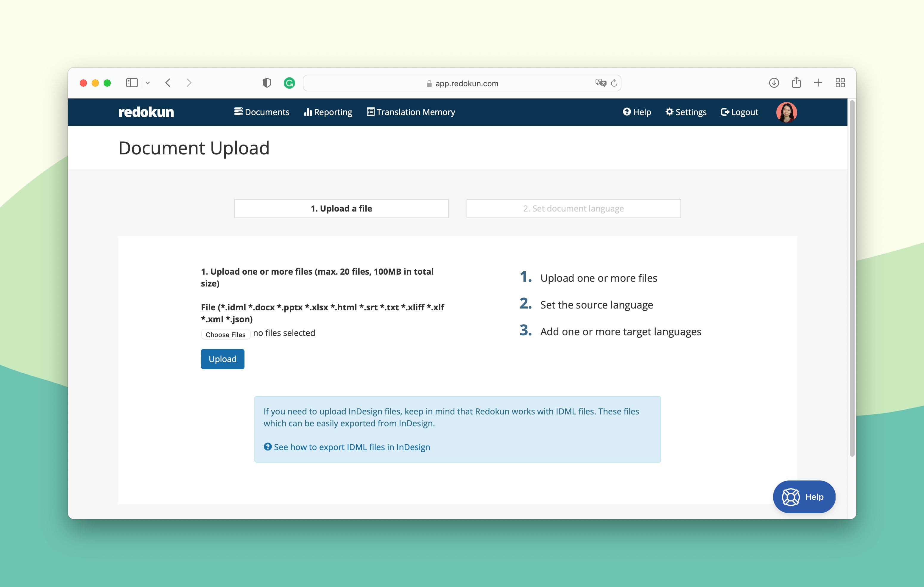Image resolution: width=924 pixels, height=587 pixels.
Task: Click the browser page grid view icon
Action: pyautogui.click(x=842, y=82)
